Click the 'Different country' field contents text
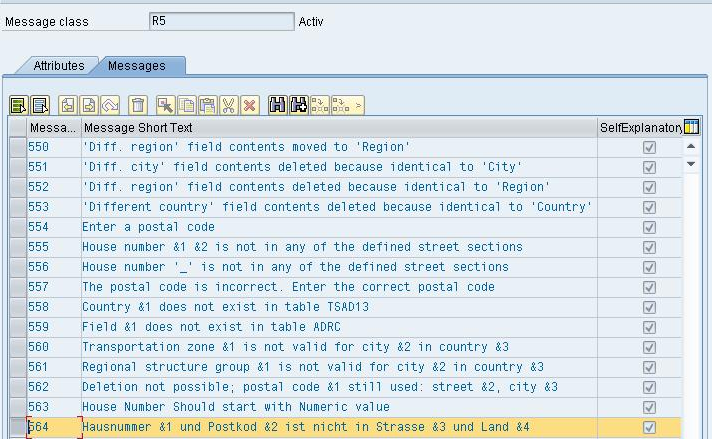This screenshot has width=712, height=439. 337,207
